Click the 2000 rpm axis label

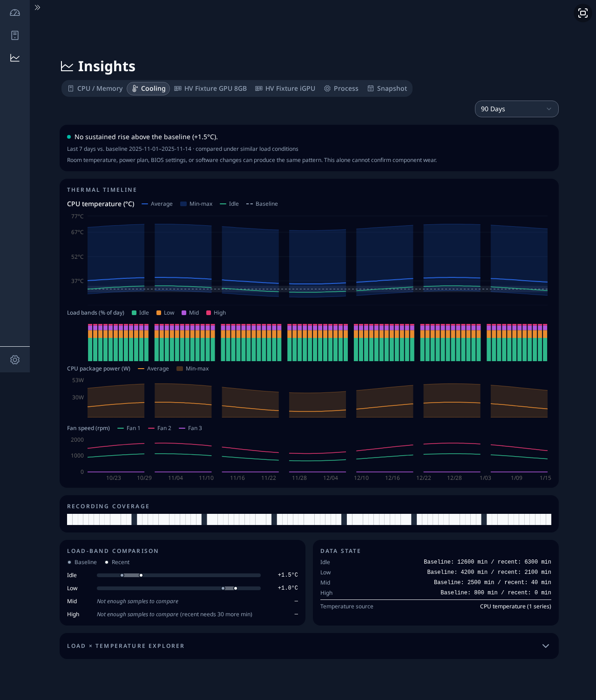[x=77, y=440]
